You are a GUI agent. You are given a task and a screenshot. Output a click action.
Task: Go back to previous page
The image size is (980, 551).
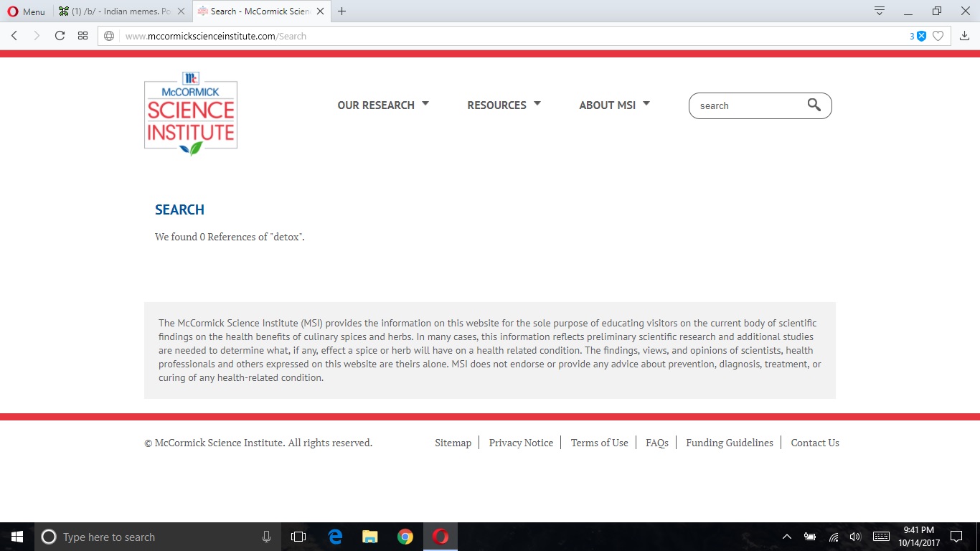14,36
